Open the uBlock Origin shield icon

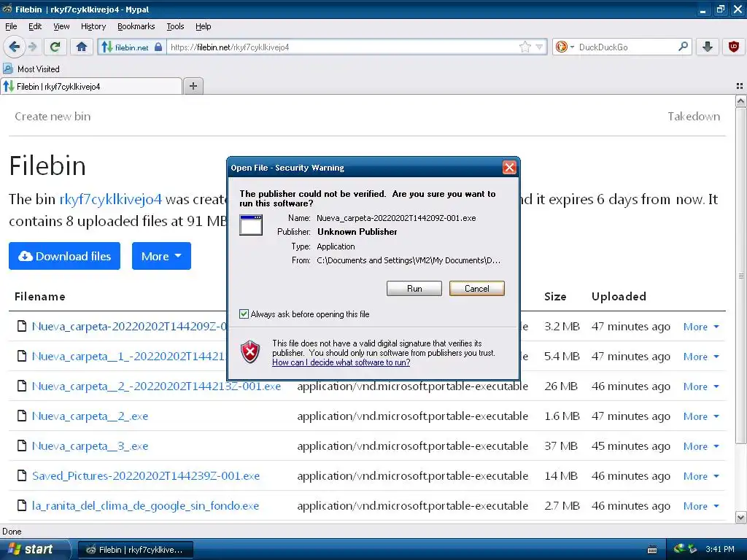[734, 47]
